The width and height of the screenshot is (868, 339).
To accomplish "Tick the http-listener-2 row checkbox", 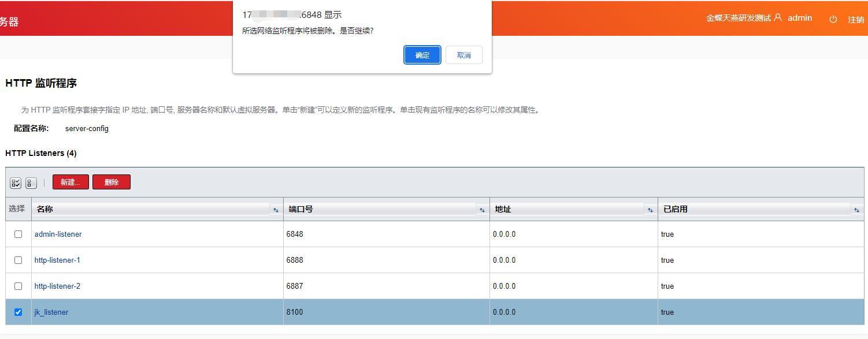I will pos(18,286).
